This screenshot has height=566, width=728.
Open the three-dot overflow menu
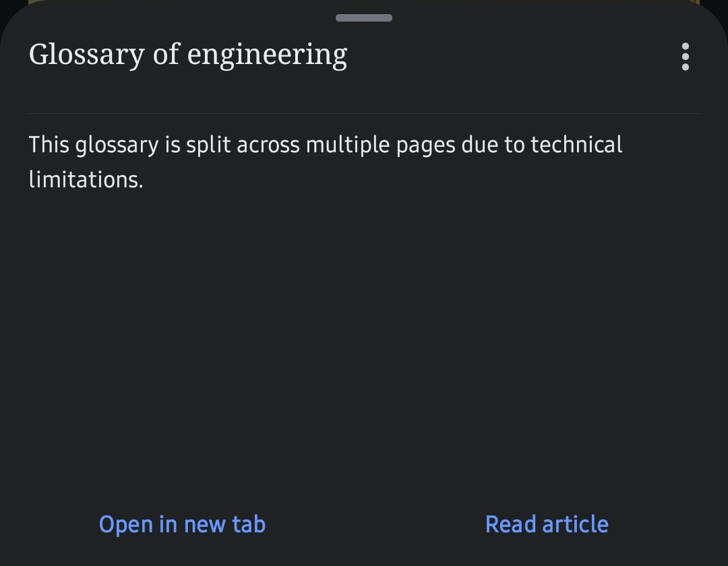tap(685, 57)
